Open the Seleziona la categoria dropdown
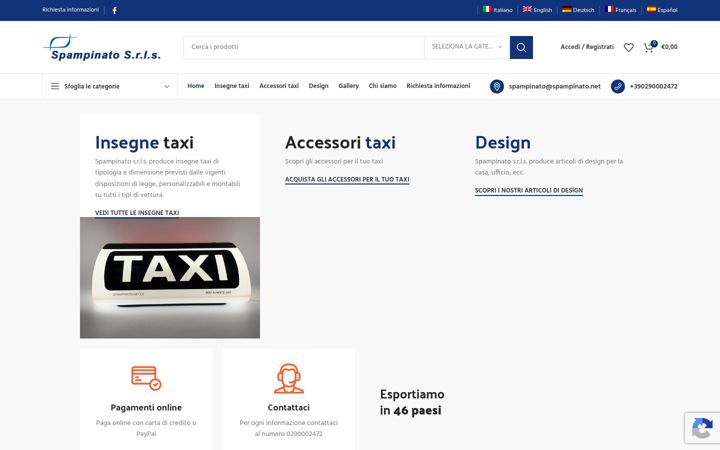Image resolution: width=720 pixels, height=450 pixels. (467, 47)
